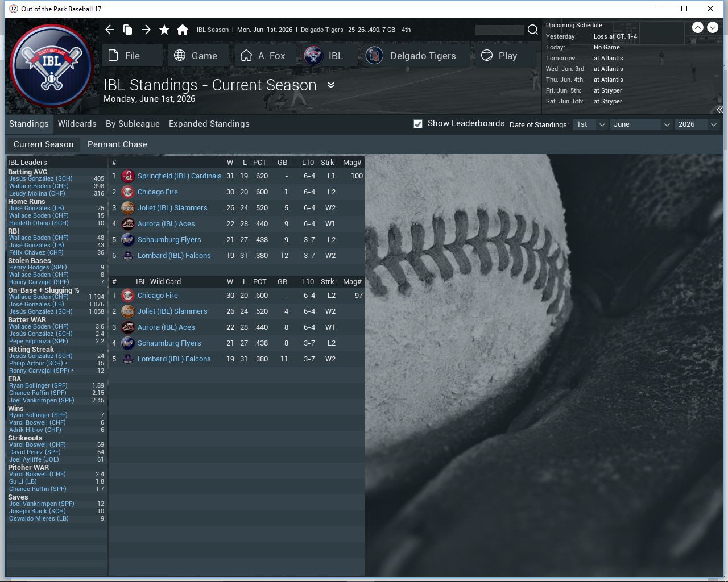
Task: Switch to the Standings tab
Action: coord(29,124)
